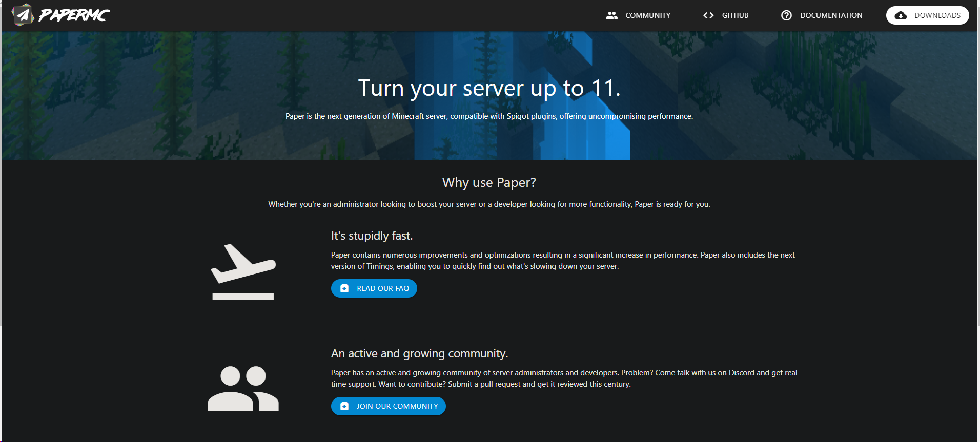The width and height of the screenshot is (980, 442).
Task: Click the page's vertical scrollbar
Action: 978,164
